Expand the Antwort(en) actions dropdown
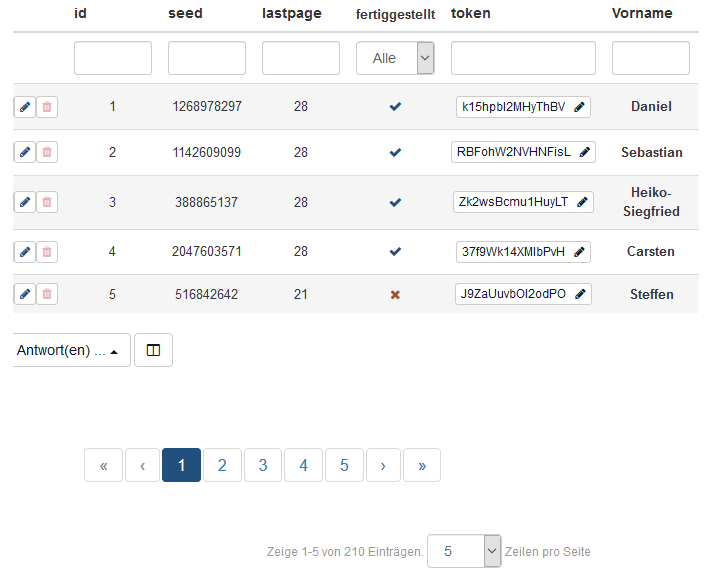The width and height of the screenshot is (722, 576). [x=70, y=351]
